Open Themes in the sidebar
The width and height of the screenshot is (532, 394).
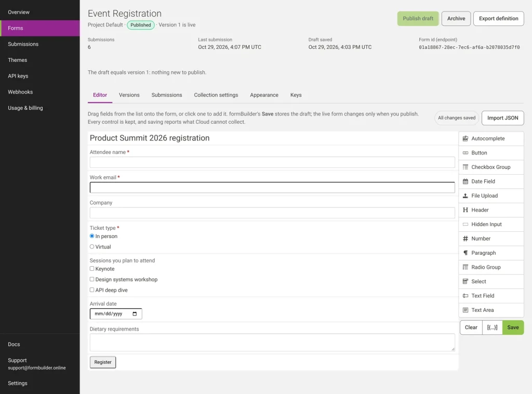click(39, 60)
